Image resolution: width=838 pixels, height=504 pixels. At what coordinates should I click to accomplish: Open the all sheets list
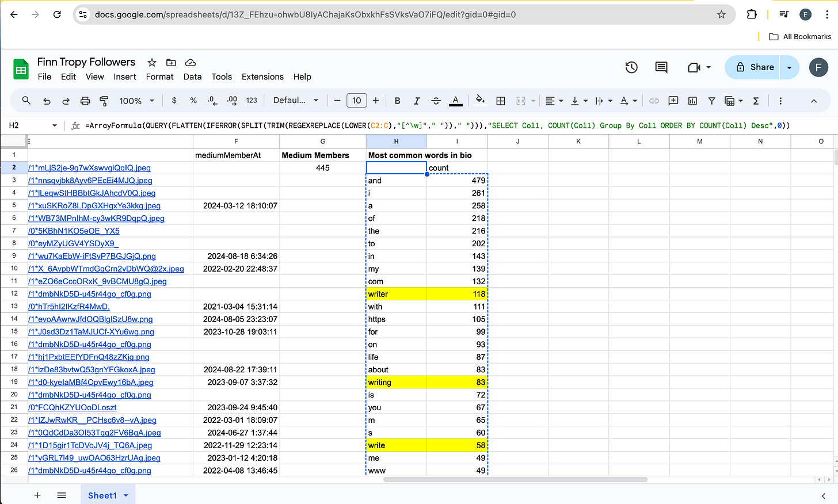coord(62,495)
